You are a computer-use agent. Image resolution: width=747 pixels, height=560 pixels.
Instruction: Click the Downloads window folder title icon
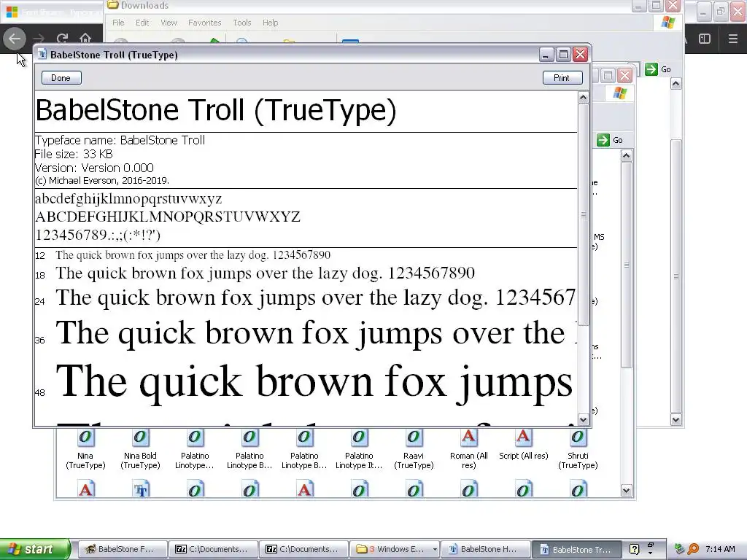(112, 5)
